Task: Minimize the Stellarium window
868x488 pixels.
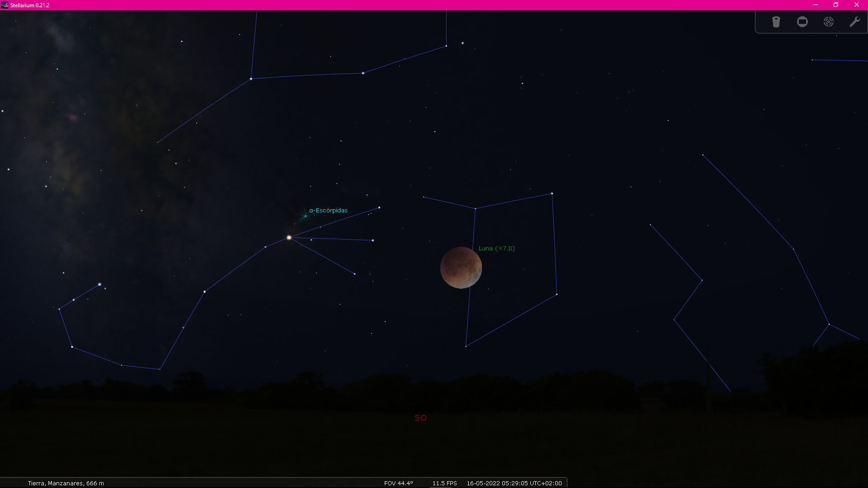Action: [x=816, y=5]
